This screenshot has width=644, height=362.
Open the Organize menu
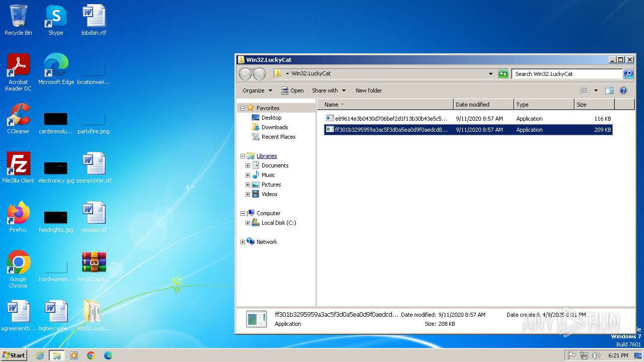point(257,90)
